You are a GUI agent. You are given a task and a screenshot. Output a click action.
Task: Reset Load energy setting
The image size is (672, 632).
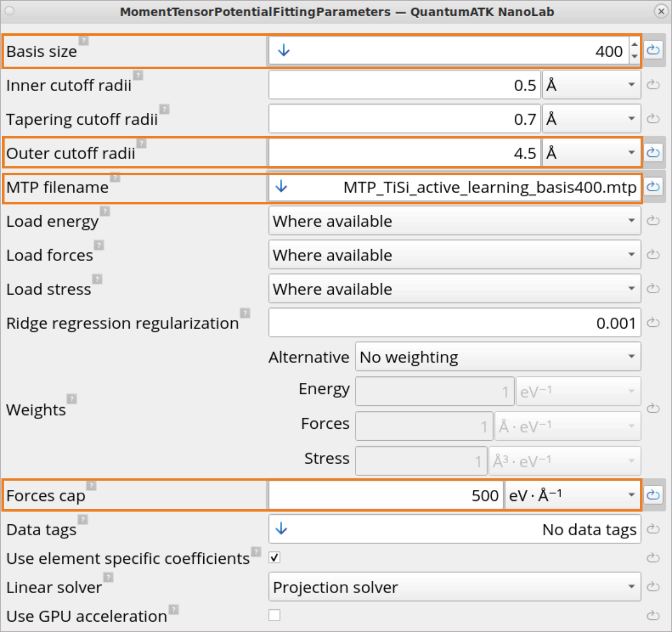653,221
